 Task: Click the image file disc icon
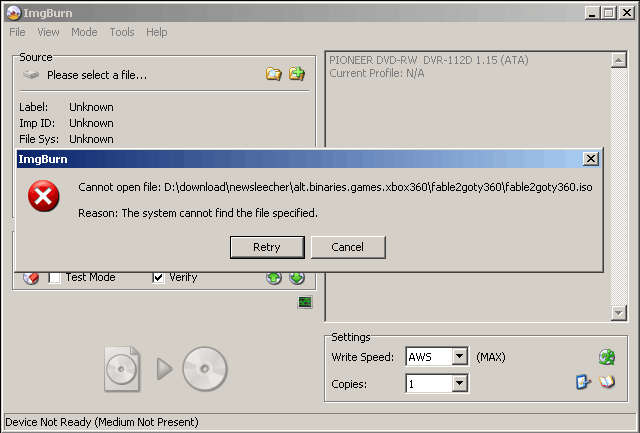[122, 369]
